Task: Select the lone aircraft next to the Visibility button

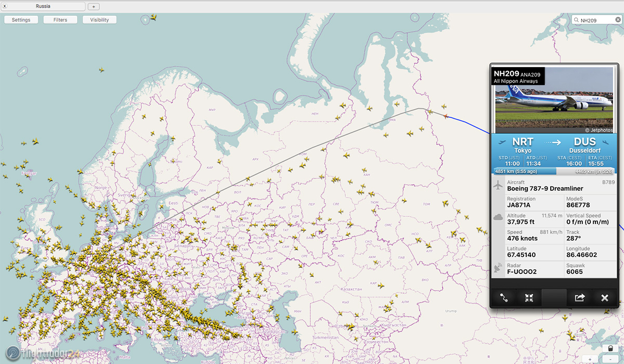Action: [153, 17]
